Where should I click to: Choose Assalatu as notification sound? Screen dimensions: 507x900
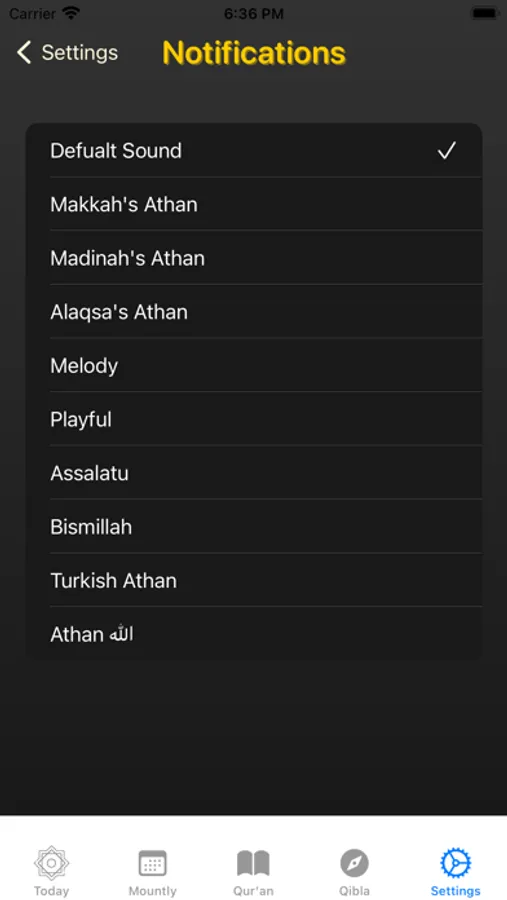click(x=253, y=473)
